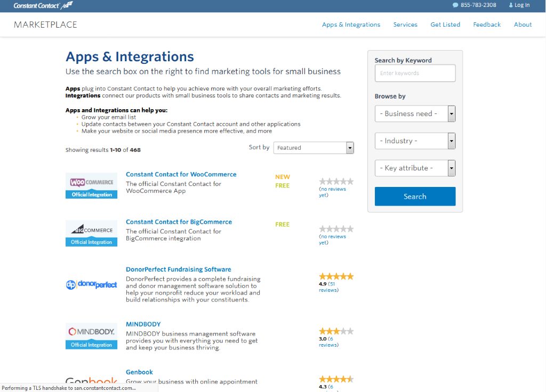
Task: Click the MINDBODY three-star rating
Action: tap(336, 331)
